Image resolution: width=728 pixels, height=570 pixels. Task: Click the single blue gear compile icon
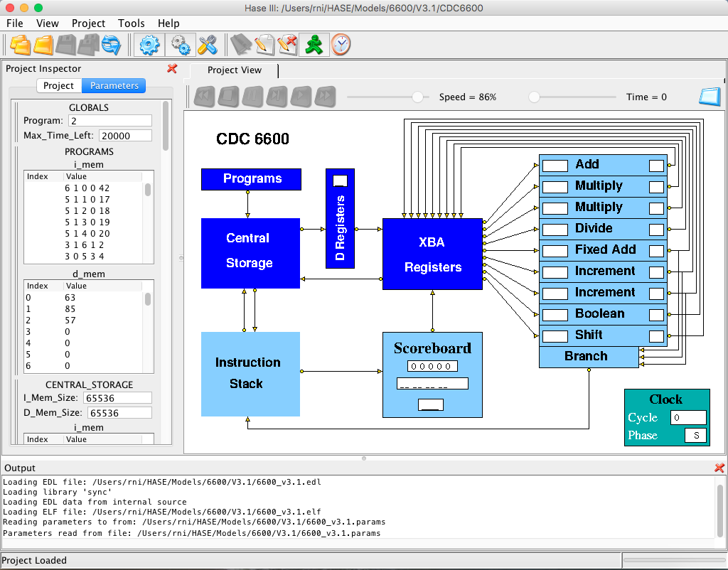point(149,45)
